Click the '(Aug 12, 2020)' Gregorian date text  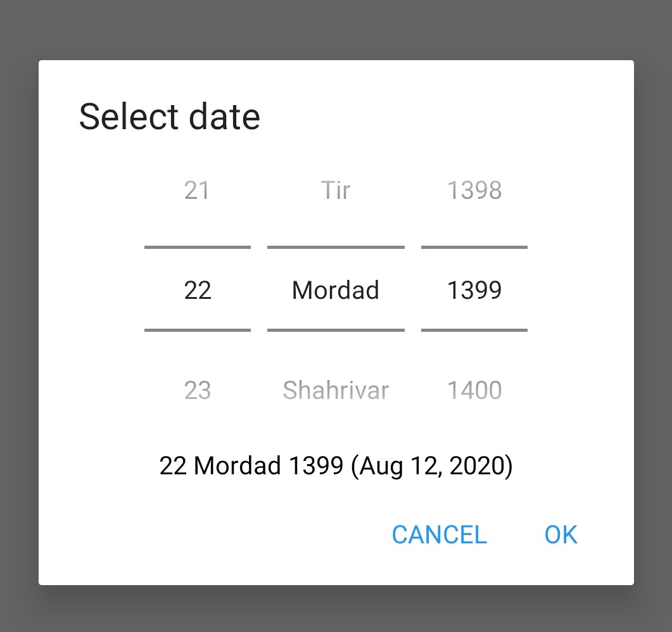pos(432,465)
